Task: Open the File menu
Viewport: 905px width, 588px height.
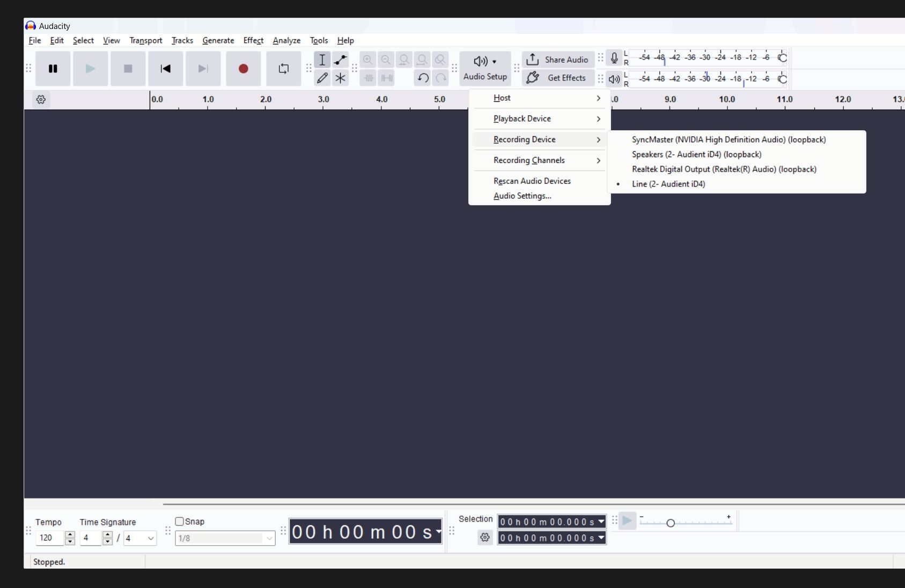Action: (x=35, y=40)
